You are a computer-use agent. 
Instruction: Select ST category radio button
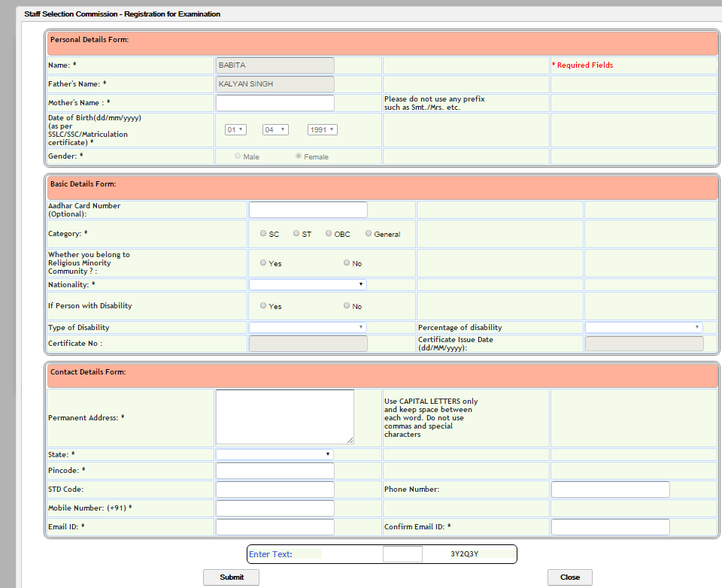click(x=296, y=233)
